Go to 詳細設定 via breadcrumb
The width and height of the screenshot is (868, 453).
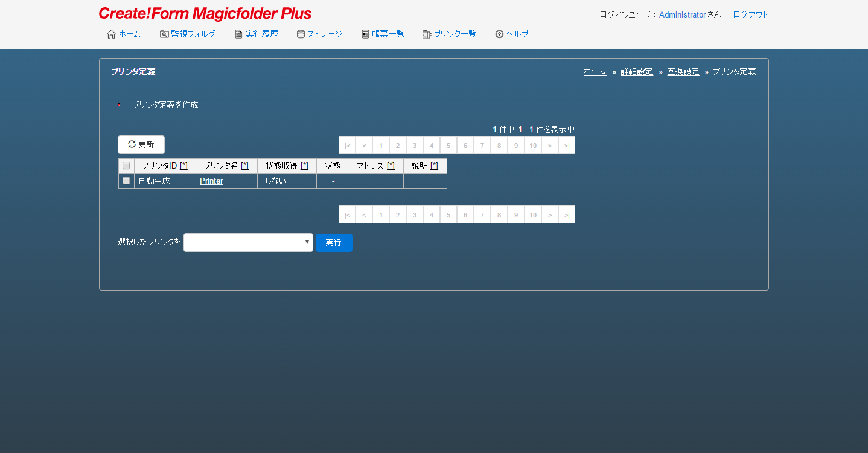(637, 71)
